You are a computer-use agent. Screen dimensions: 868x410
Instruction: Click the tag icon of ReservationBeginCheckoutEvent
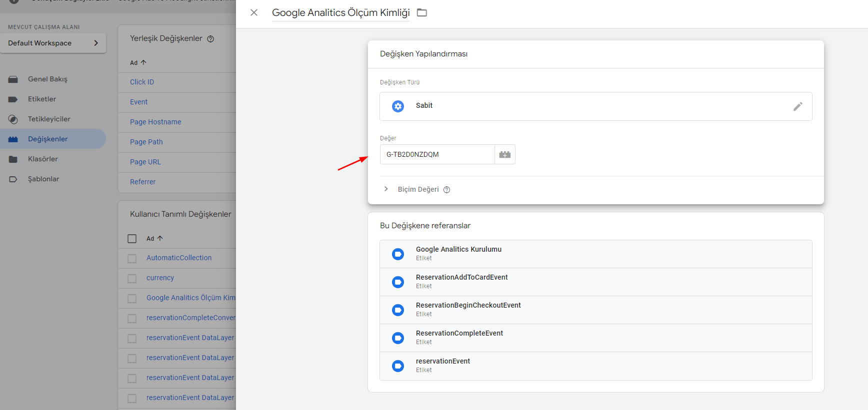pos(398,310)
